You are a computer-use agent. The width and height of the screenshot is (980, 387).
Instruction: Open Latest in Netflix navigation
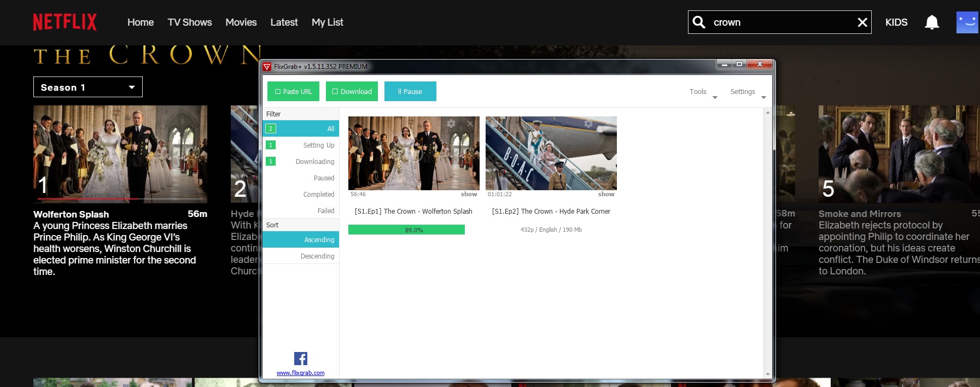pos(284,22)
